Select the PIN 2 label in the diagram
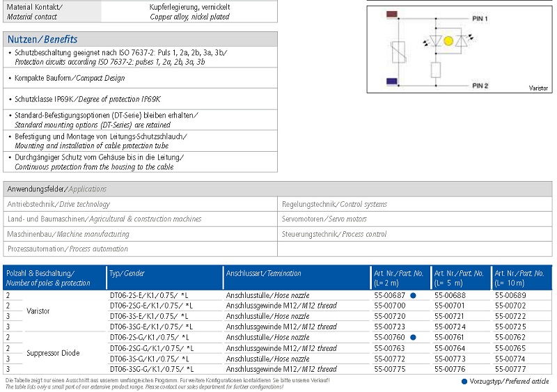557x392 pixels. coord(480,85)
